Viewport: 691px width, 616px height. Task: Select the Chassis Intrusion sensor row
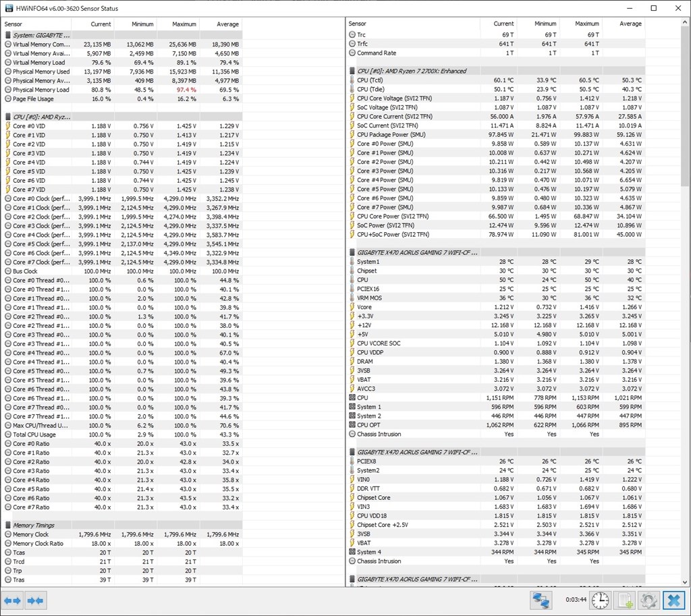tap(379, 434)
